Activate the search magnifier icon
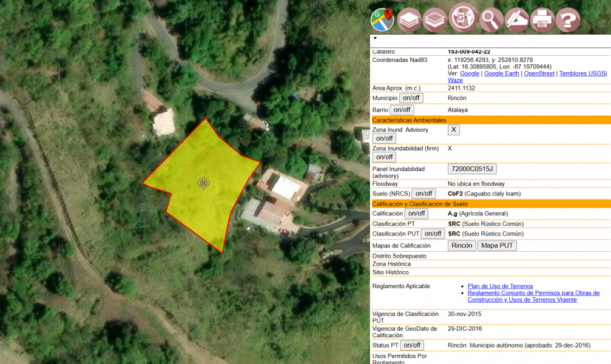The width and height of the screenshot is (611, 364). click(489, 19)
